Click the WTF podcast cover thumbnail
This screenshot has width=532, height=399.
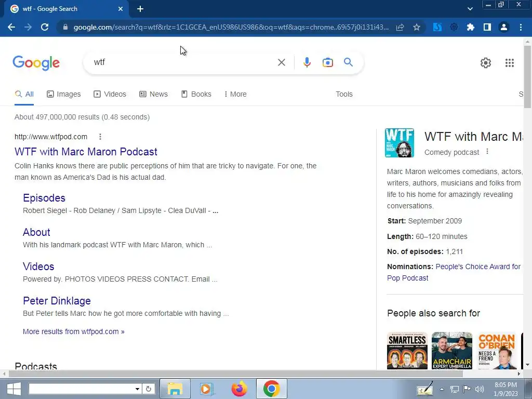(x=400, y=143)
